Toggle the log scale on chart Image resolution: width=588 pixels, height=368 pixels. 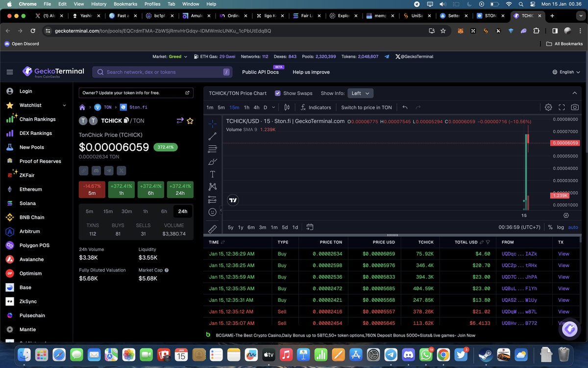(561, 227)
